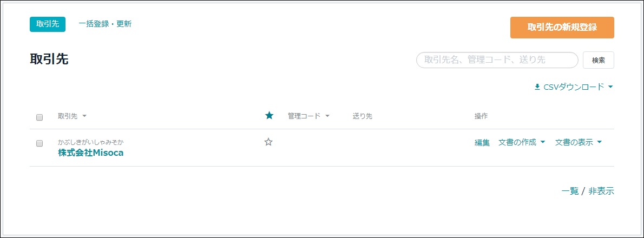Image resolution: width=644 pixels, height=238 pixels.
Task: Show the 非表示 hidden clients
Action: [x=601, y=191]
